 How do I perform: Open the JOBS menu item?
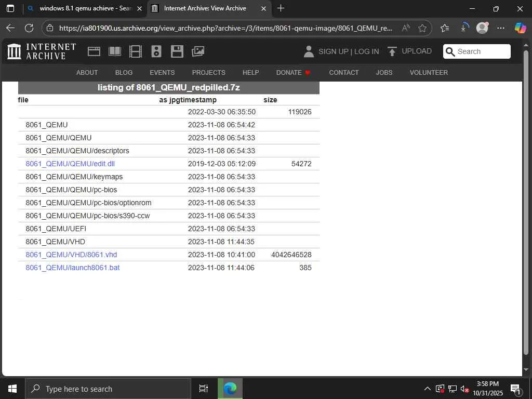pyautogui.click(x=384, y=72)
